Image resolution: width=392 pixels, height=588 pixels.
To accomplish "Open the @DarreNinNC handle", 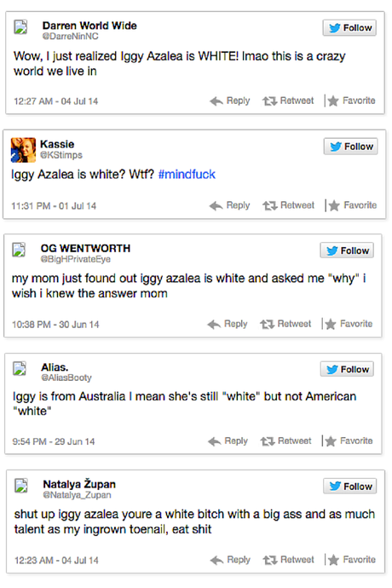I will (70, 37).
